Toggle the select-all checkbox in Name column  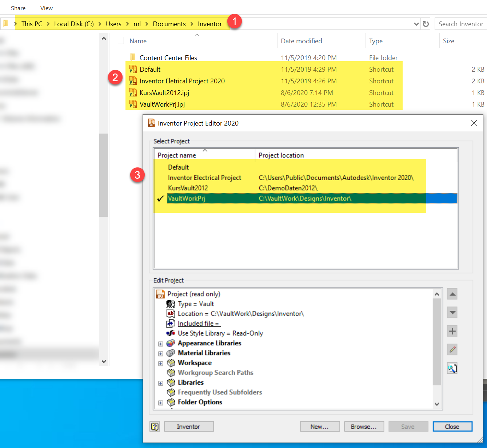click(120, 40)
